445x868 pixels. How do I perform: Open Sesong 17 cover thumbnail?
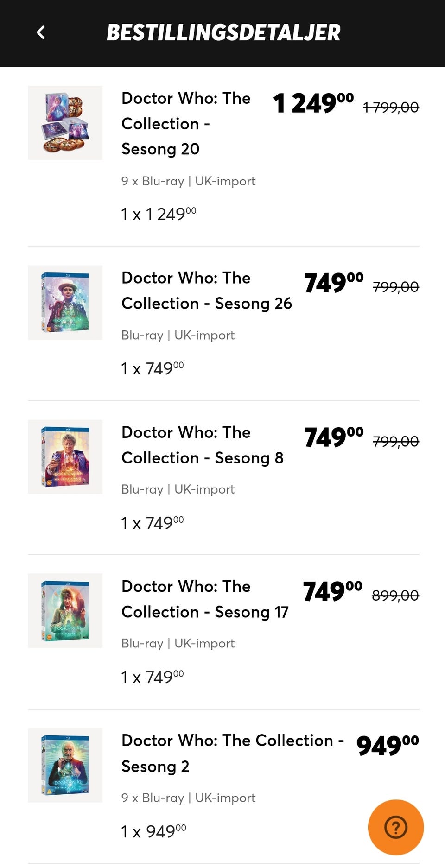pyautogui.click(x=65, y=611)
